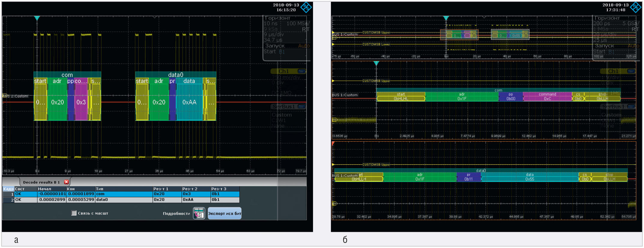Click the R&S logo beside time 17:31:48
644x248 pixels.
click(x=636, y=7)
